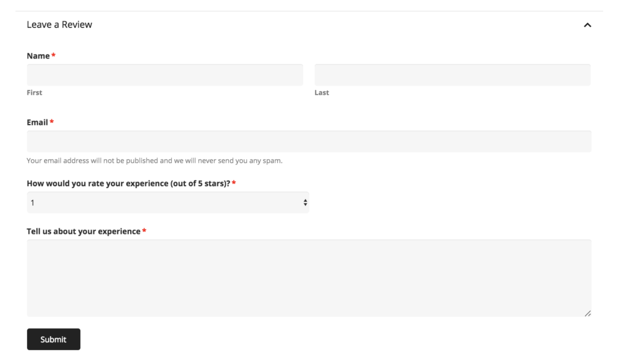Click the rate your experience label
This screenshot has height=364, width=617.
(x=128, y=183)
